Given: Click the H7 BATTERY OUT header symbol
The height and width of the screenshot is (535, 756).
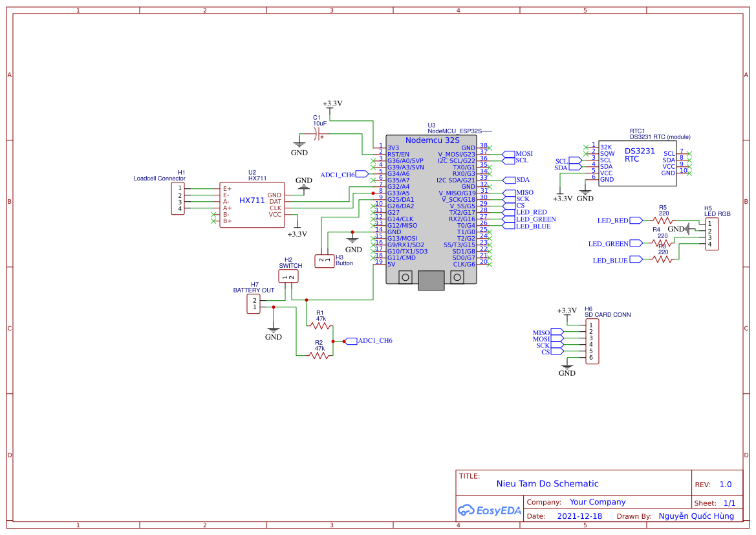Looking at the screenshot, I should click(x=254, y=304).
